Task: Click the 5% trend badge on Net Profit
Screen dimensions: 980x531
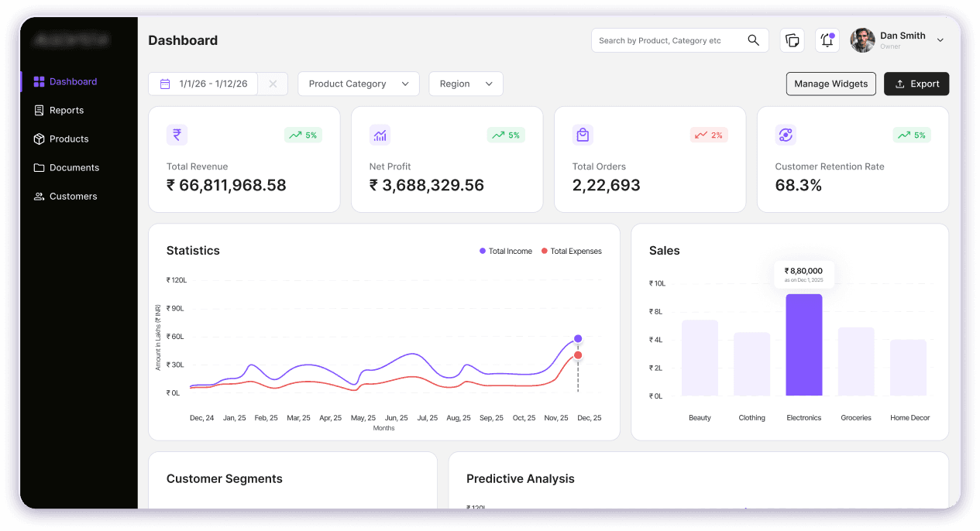Action: click(506, 135)
